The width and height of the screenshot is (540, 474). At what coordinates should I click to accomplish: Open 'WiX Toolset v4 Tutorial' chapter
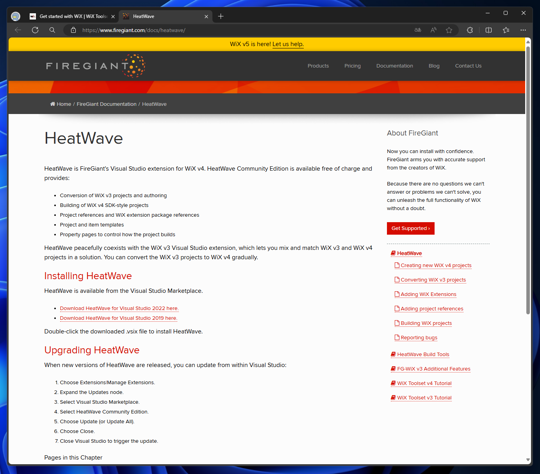click(421, 383)
